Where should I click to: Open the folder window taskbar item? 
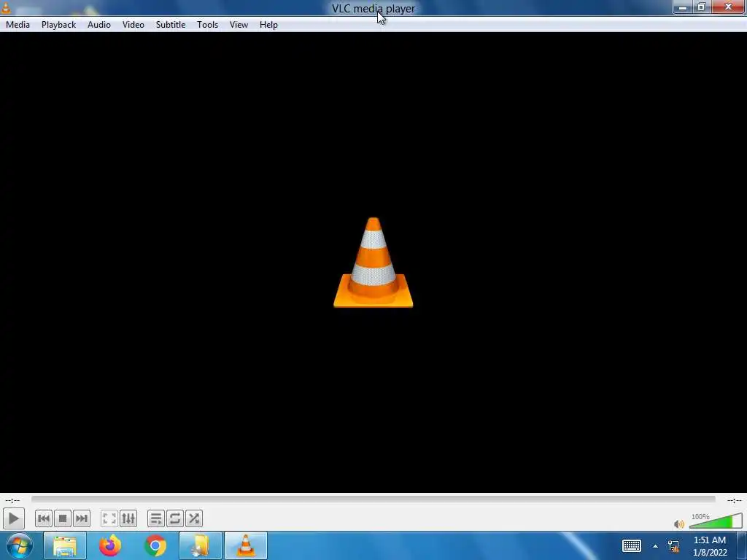(201, 545)
